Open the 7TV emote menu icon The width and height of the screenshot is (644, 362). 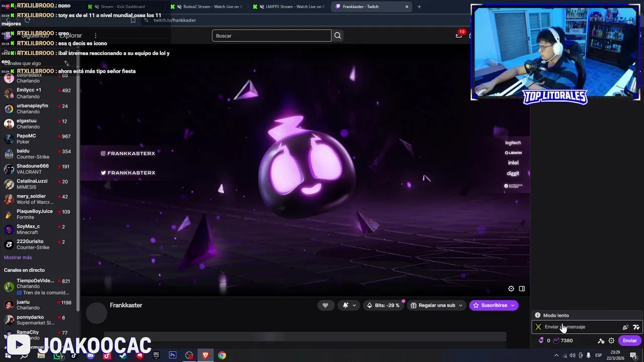[x=636, y=327]
